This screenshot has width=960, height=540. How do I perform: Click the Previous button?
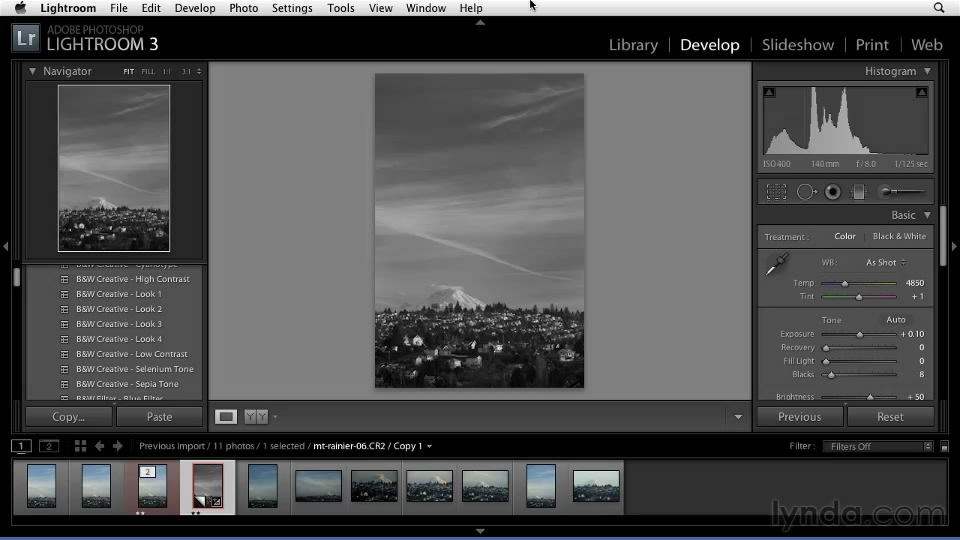[x=800, y=417]
